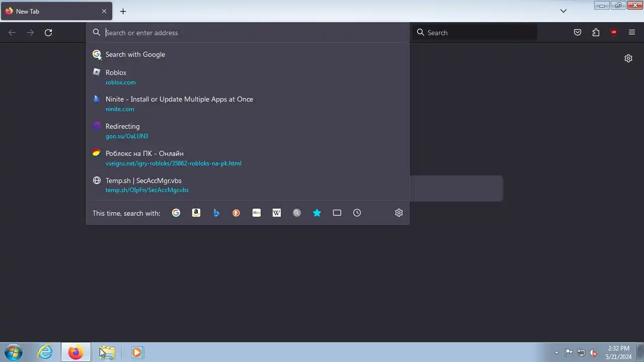The width and height of the screenshot is (644, 362).
Task: Select the gray magnifier search engine icon
Action: pyautogui.click(x=297, y=213)
